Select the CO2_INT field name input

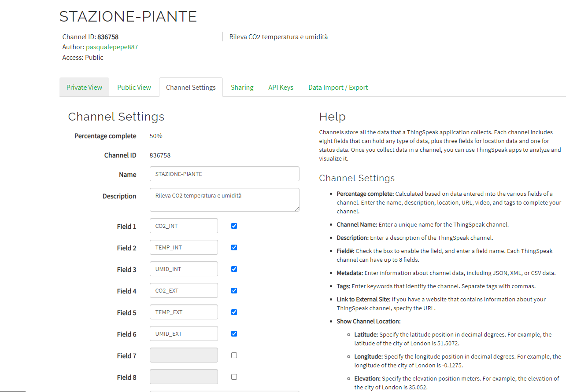(184, 226)
